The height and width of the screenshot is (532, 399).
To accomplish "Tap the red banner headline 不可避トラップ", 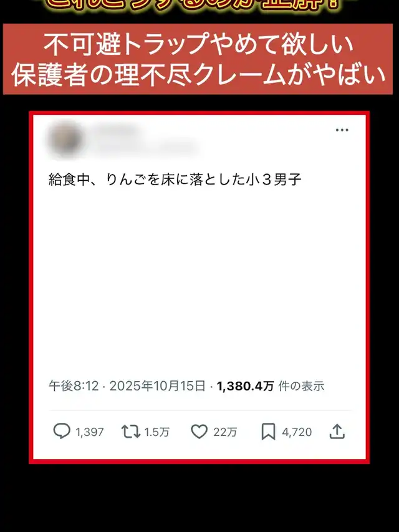I will pyautogui.click(x=198, y=44).
